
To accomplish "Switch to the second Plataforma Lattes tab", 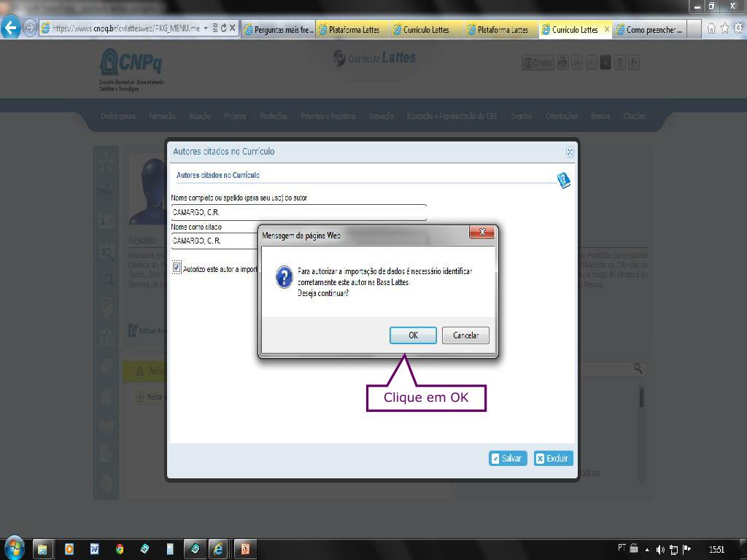I will point(502,29).
